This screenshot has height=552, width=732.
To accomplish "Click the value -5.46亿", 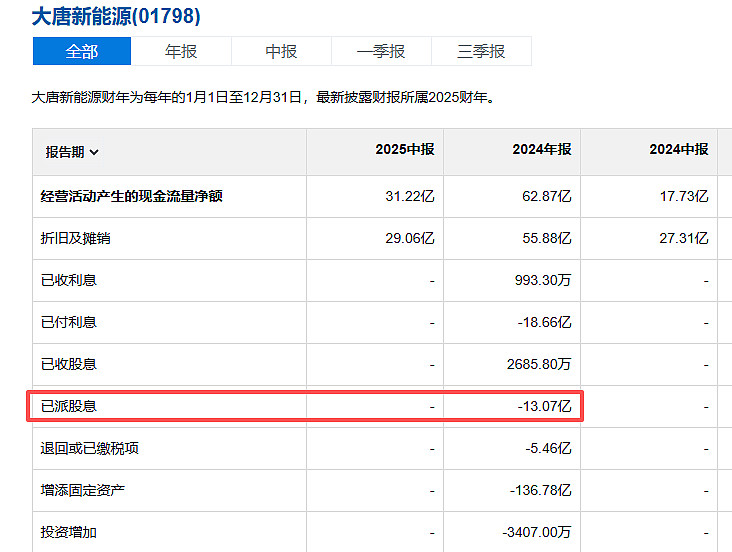I will pos(548,448).
